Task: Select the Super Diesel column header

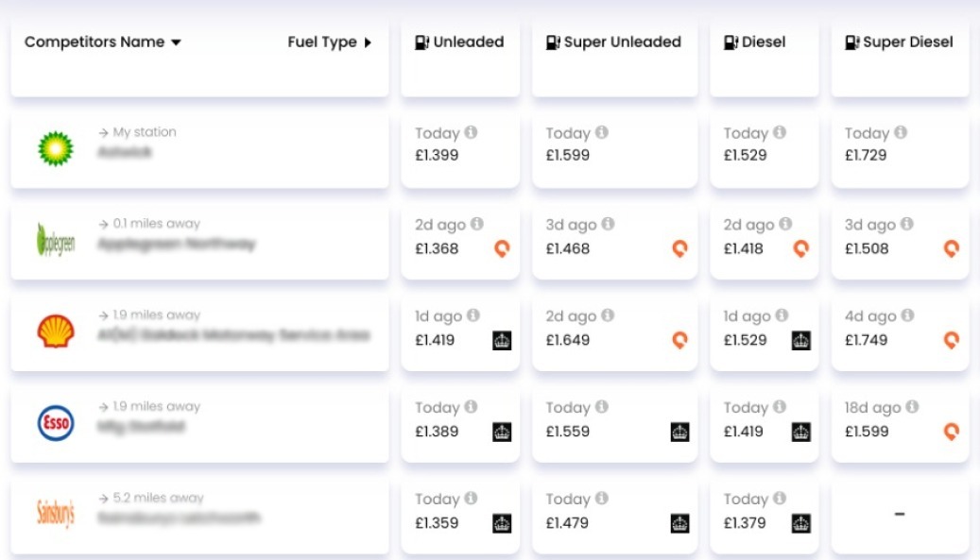Action: (899, 42)
